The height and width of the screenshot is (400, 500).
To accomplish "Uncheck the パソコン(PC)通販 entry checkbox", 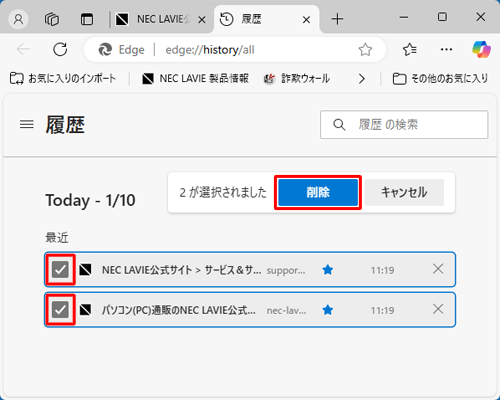I will [60, 310].
